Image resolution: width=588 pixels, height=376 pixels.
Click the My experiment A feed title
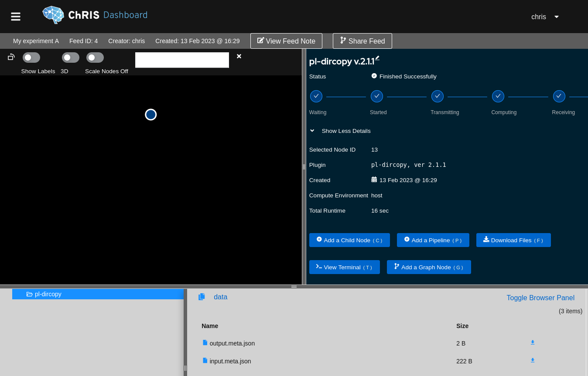point(36,41)
